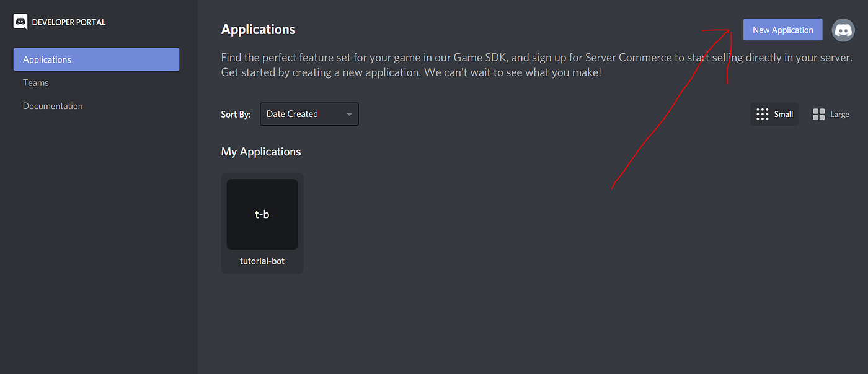Open the profile bubble beside New Application
The width and height of the screenshot is (868, 374).
coord(843,30)
